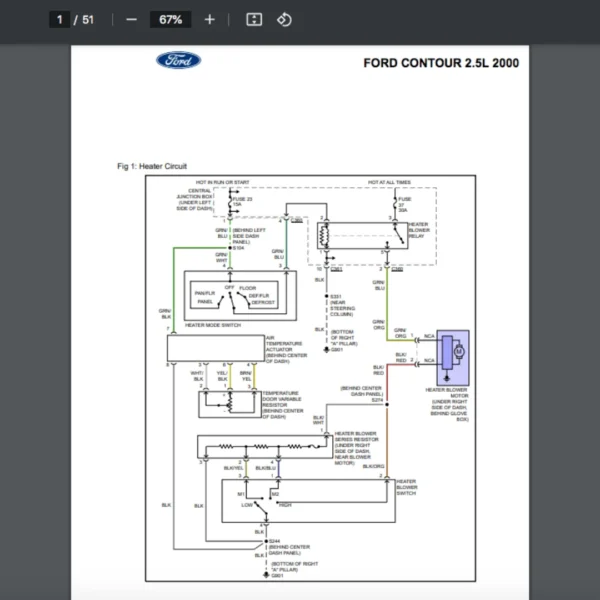Click the zoom out minus button
The image size is (600, 600).
pyautogui.click(x=131, y=20)
